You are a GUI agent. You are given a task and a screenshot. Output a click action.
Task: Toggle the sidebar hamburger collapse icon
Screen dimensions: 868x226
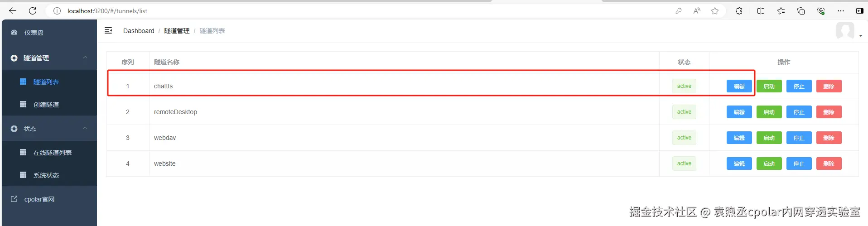click(108, 30)
